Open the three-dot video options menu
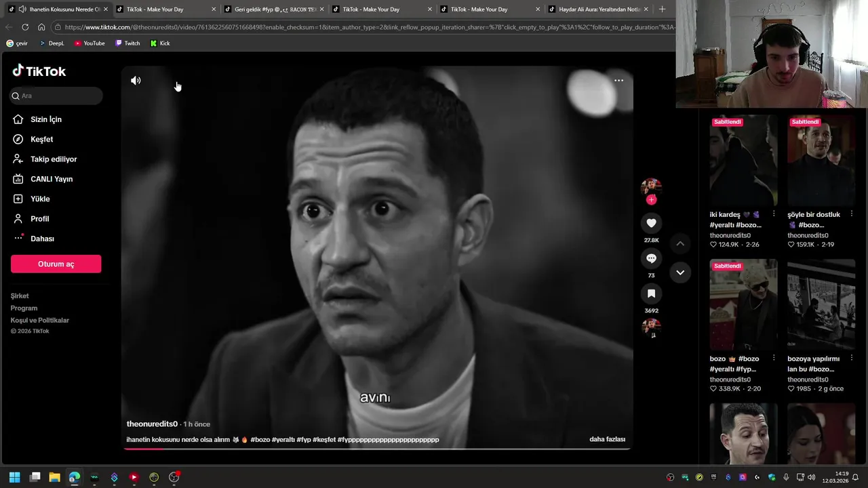 point(618,80)
